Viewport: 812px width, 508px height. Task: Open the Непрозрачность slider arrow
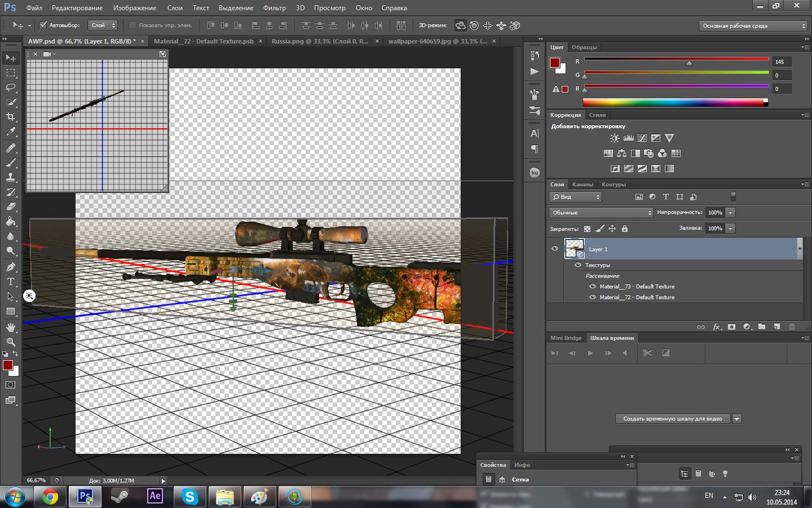click(731, 213)
